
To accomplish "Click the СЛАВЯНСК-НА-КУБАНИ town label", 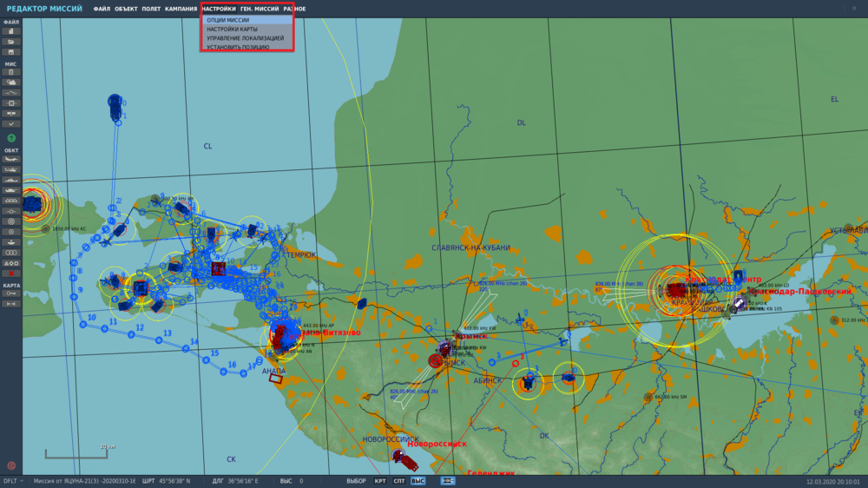I will tap(470, 247).
